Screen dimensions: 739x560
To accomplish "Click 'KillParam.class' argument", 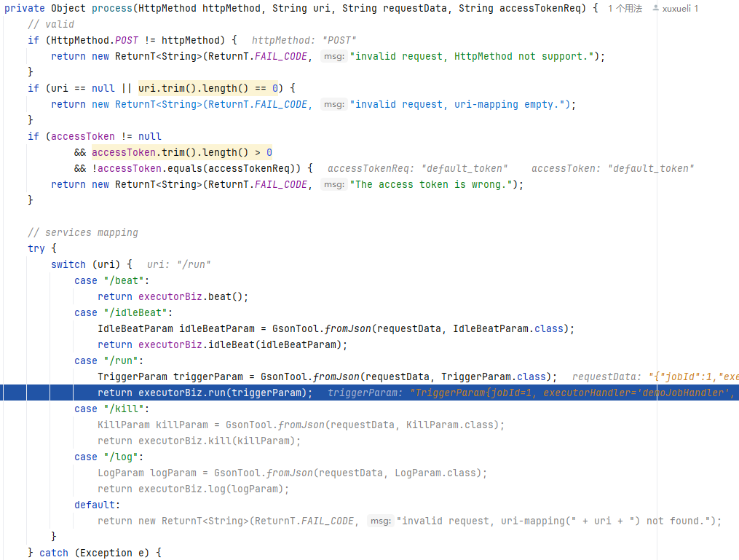I will point(450,425).
